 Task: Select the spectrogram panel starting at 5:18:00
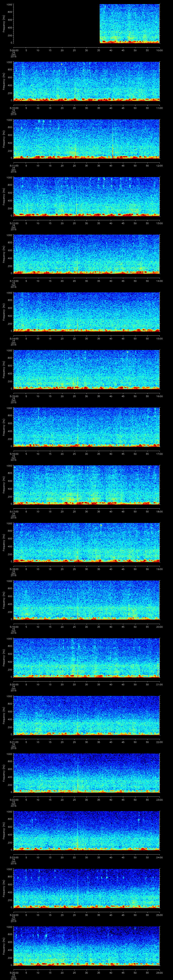point(87,542)
